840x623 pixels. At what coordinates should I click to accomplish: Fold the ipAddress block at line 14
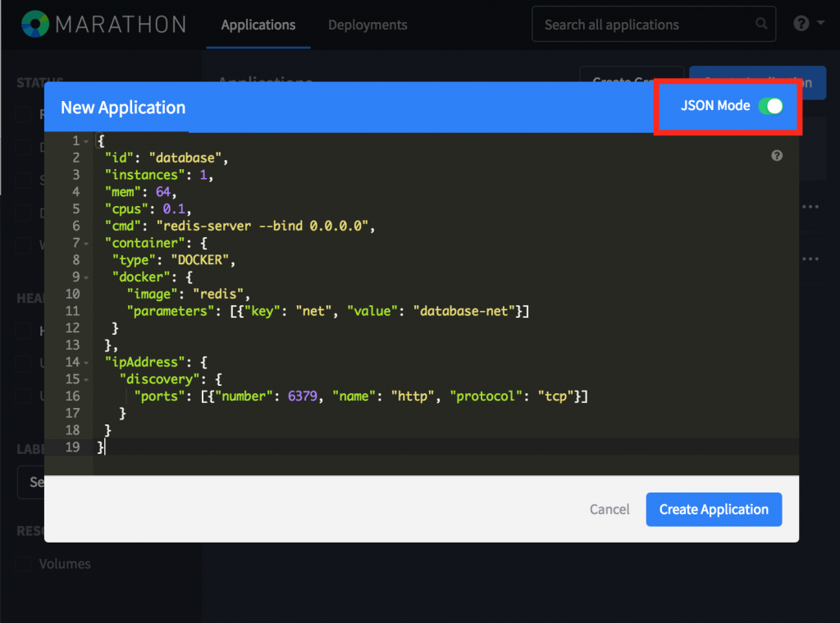point(86,363)
